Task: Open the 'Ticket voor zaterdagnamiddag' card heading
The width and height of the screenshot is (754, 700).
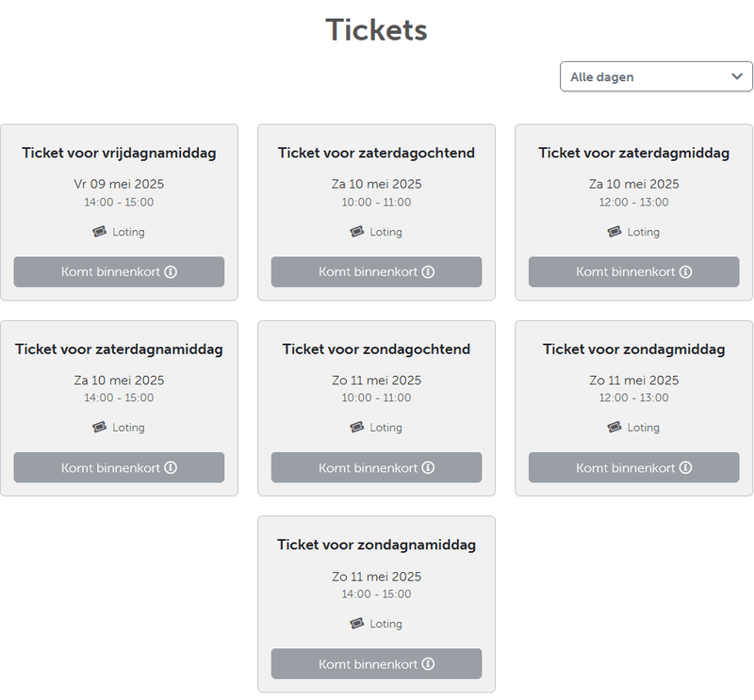Action: [119, 350]
